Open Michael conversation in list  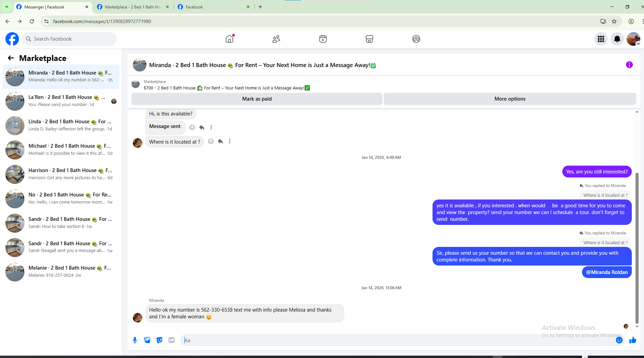(61, 150)
